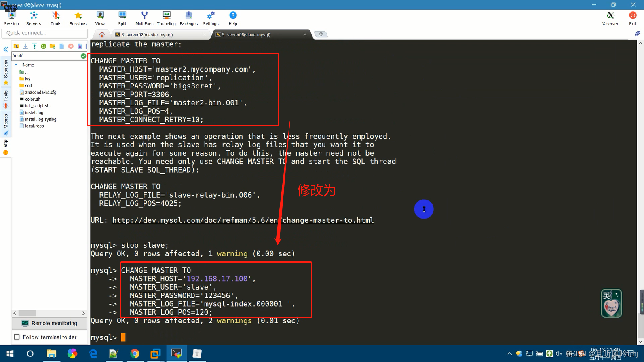Open the View toolbar icon

click(x=100, y=19)
